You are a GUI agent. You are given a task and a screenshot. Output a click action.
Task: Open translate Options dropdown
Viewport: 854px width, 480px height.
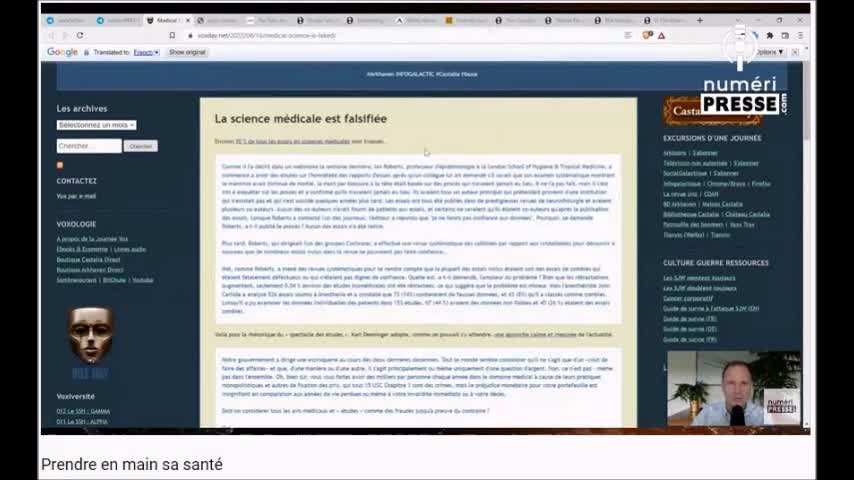pyautogui.click(x=770, y=52)
